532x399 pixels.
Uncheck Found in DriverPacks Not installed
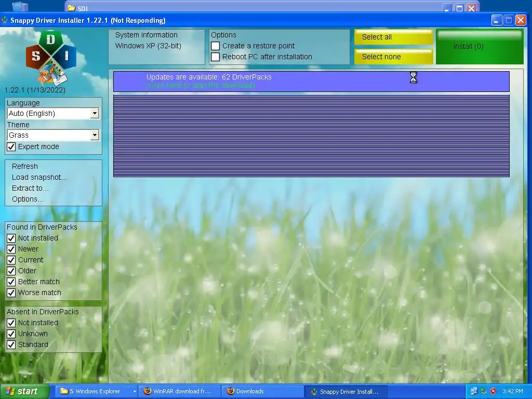pos(11,238)
